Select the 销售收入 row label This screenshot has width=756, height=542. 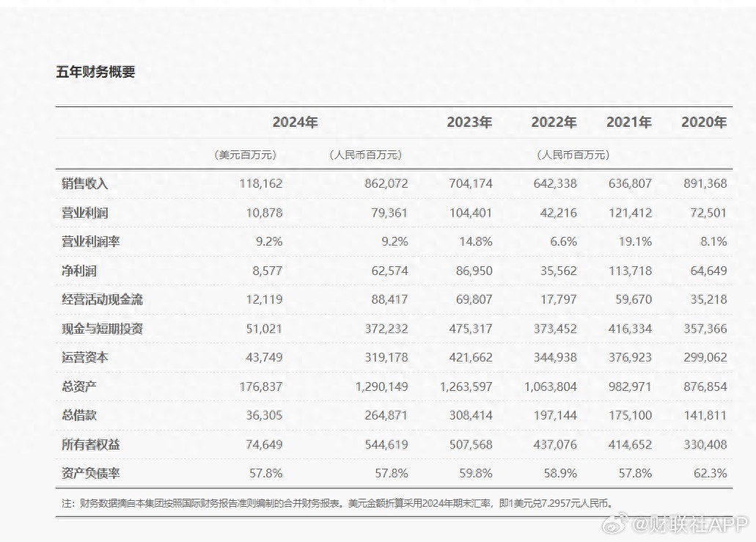pyautogui.click(x=85, y=183)
